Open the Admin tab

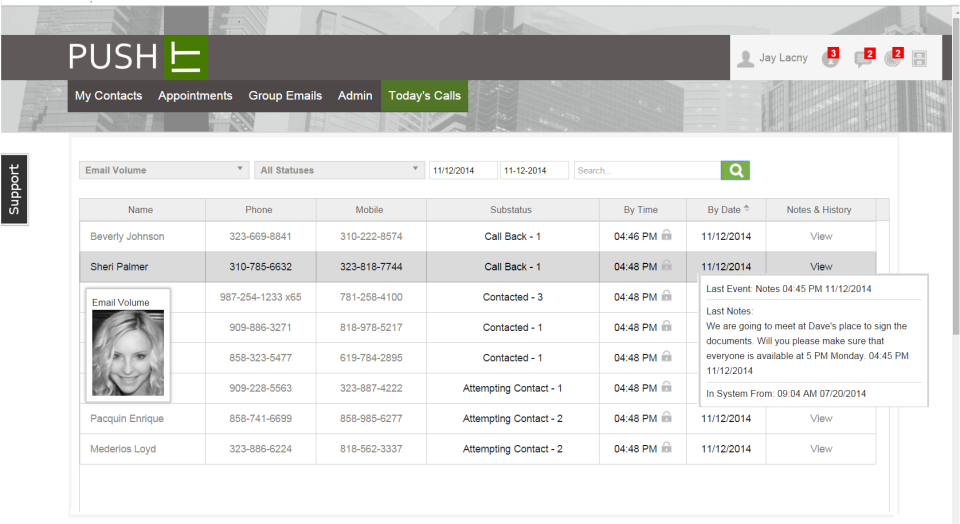(x=355, y=95)
